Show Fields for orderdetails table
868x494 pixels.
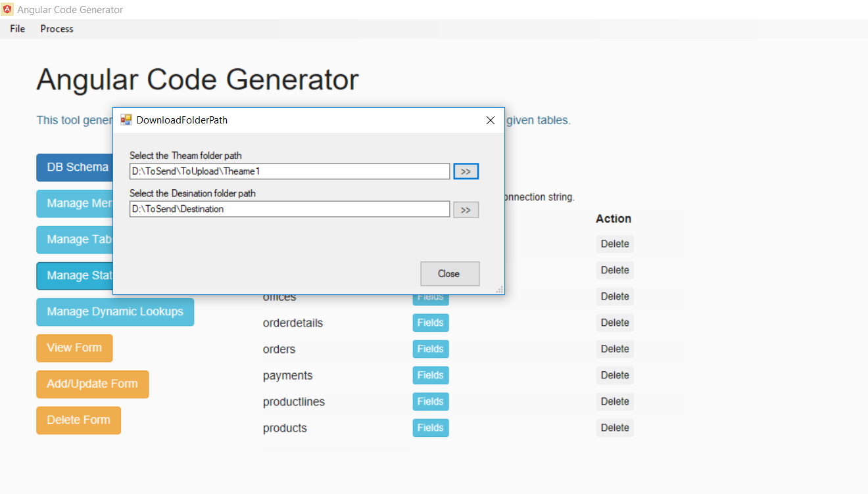431,323
